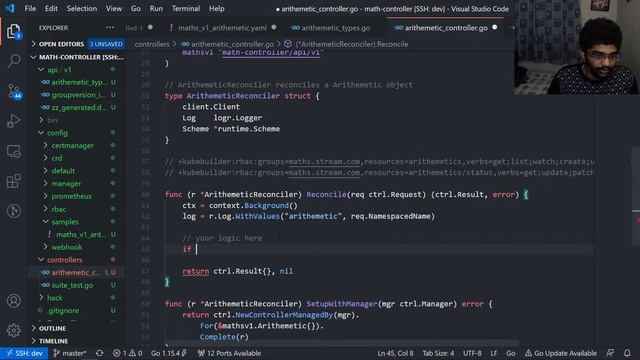This screenshot has width=640, height=360.
Task: Open Source Control view with 44 badge
Action: click(14, 91)
